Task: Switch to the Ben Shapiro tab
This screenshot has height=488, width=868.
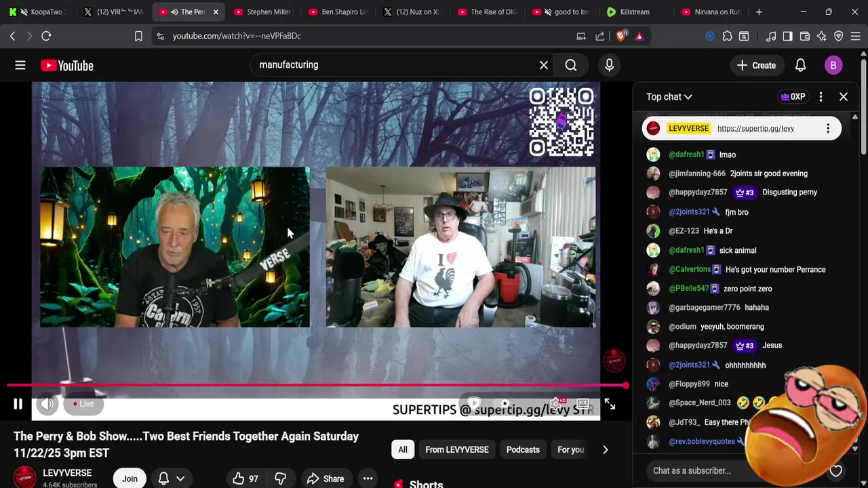Action: [x=338, y=12]
